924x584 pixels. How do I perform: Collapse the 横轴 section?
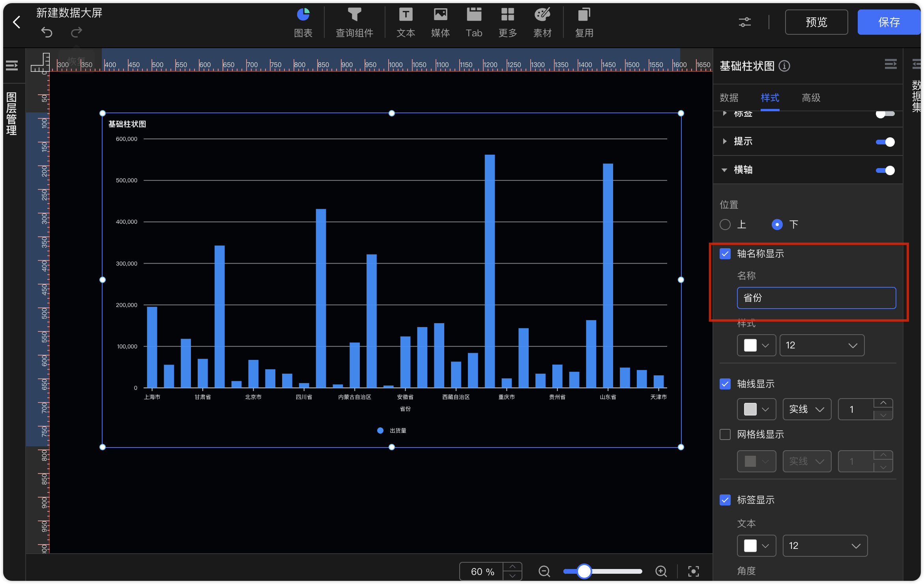724,170
